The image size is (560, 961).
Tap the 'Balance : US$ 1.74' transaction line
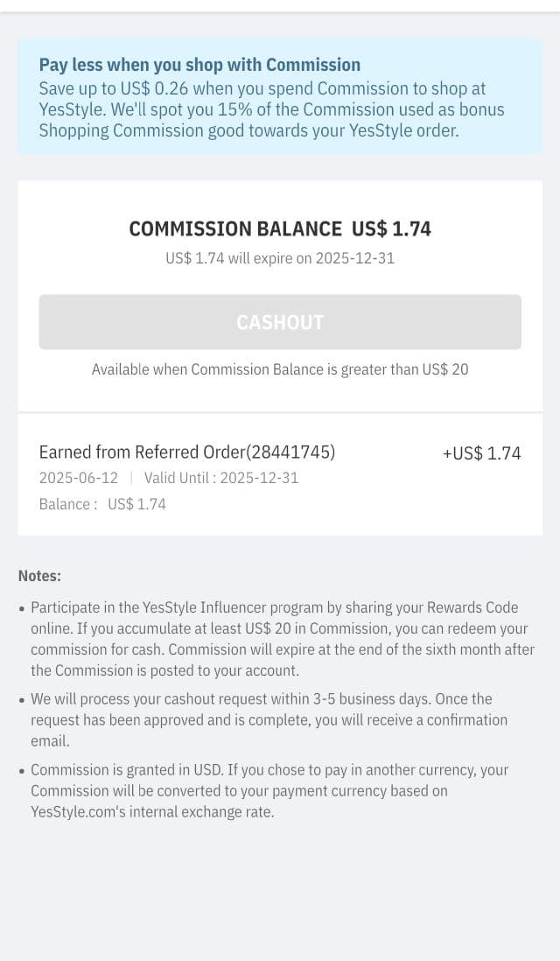(x=102, y=504)
